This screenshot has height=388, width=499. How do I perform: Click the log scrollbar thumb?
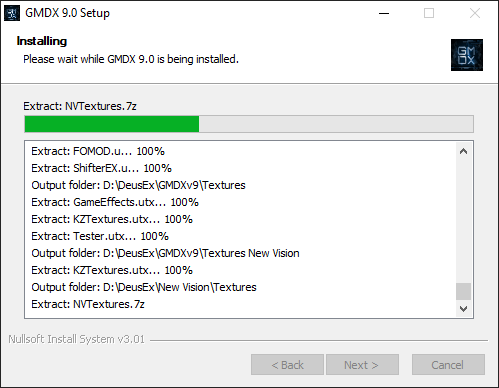point(463,292)
